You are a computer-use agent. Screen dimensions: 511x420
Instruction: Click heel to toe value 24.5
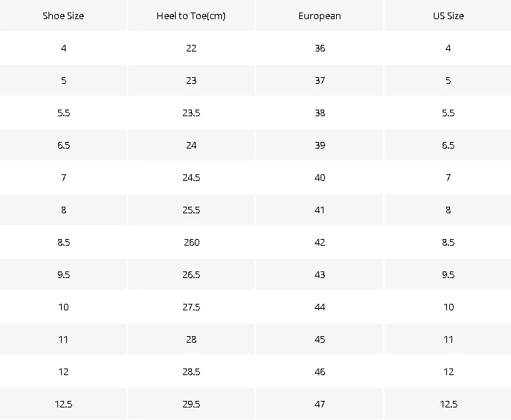191,177
